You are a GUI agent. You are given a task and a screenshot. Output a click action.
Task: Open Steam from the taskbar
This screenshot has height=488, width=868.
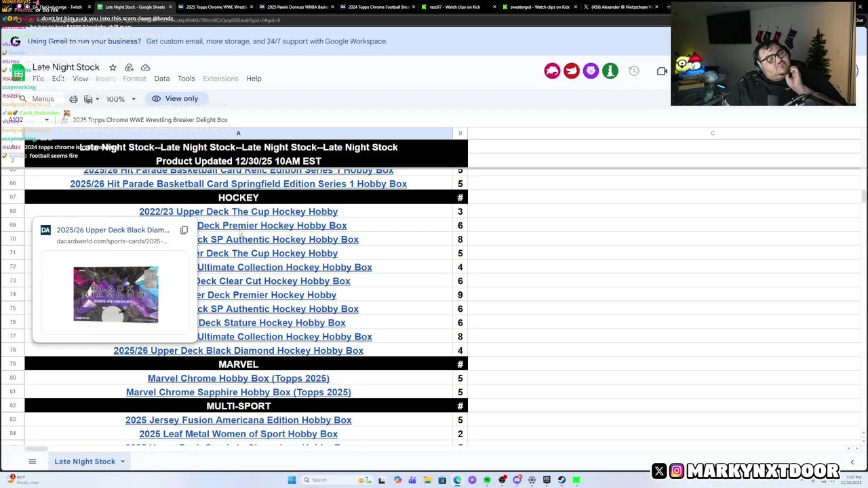tap(561, 480)
